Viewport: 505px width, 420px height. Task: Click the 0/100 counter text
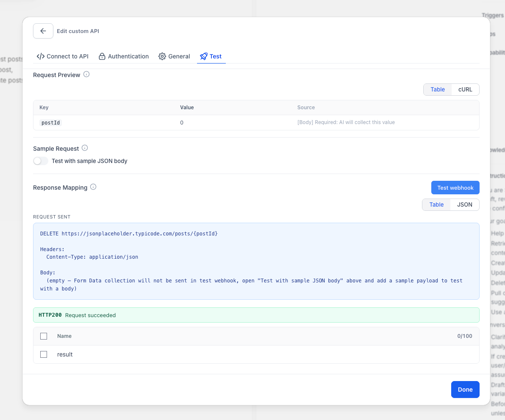[464, 336]
